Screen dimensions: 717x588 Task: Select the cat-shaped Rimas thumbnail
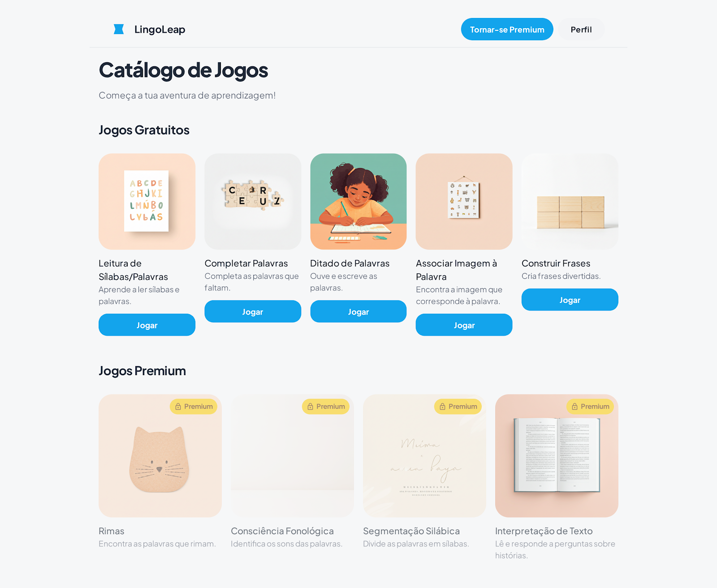coord(160,456)
